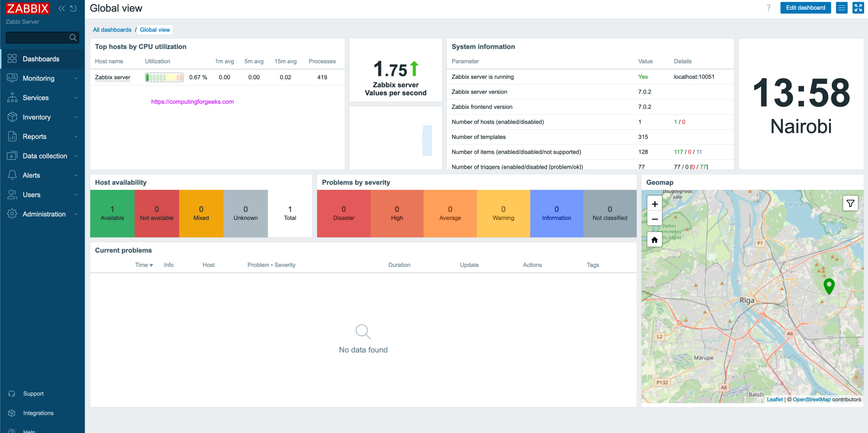Zoom out on the Geomap

tap(654, 219)
